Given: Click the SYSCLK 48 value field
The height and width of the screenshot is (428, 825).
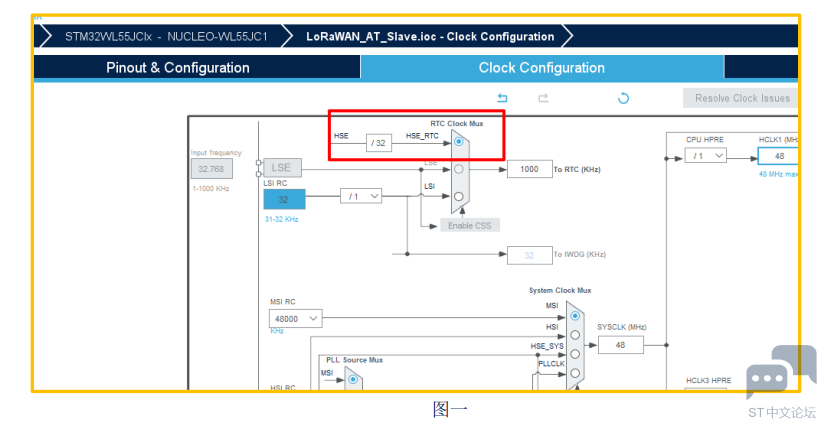Looking at the screenshot, I should click(620, 345).
